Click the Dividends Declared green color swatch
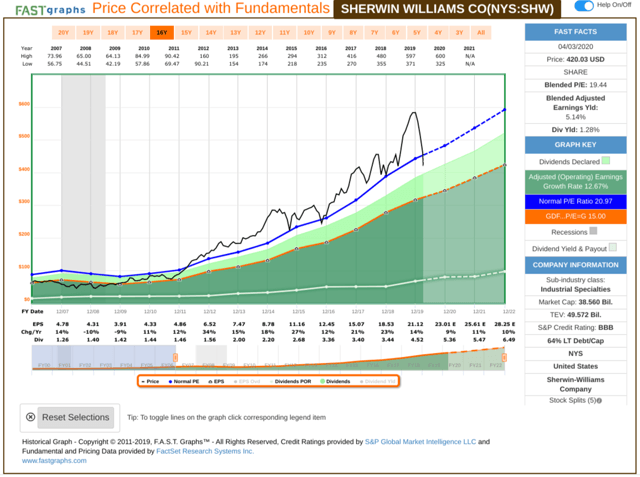Viewport: 640px width, 477px height. 606,161
